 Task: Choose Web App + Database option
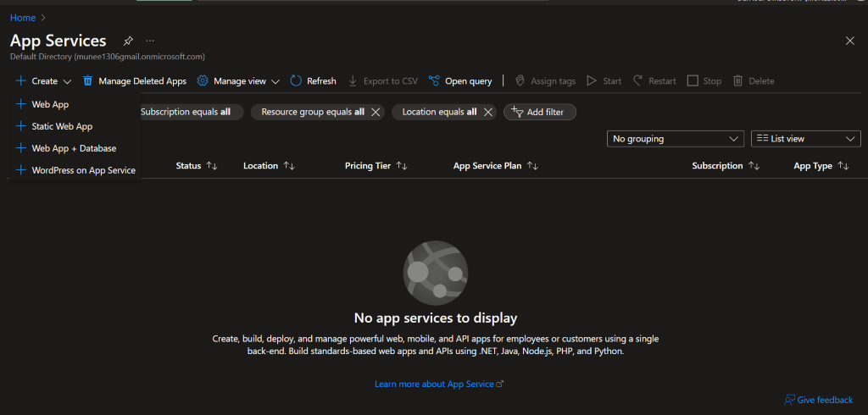75,148
